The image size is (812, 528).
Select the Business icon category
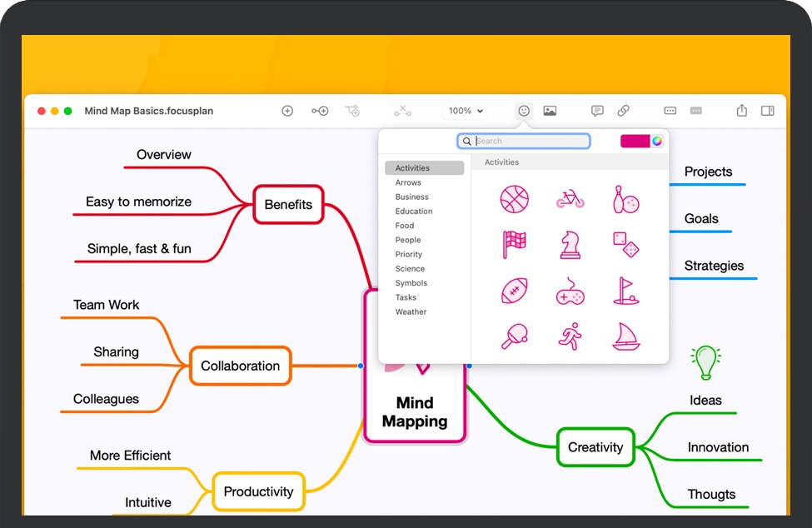(x=412, y=197)
